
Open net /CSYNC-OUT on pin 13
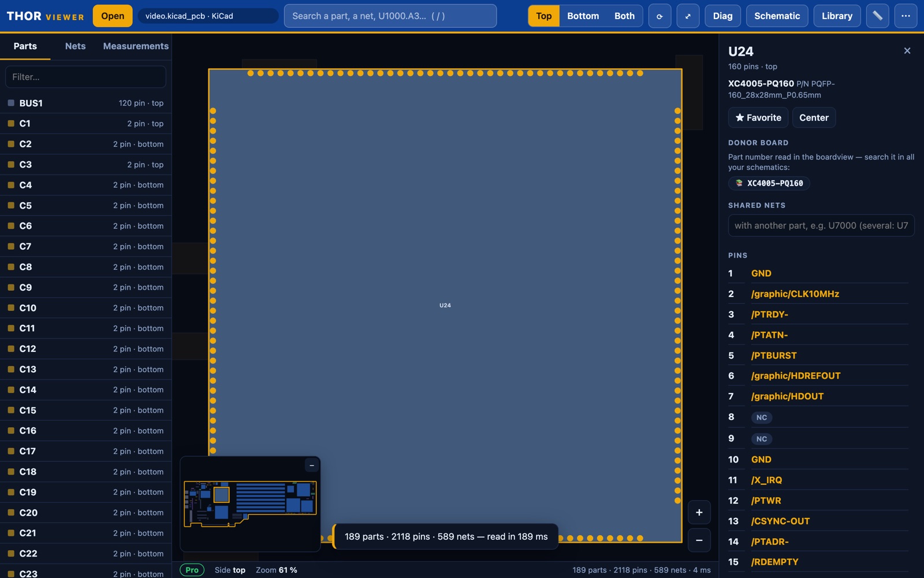(x=780, y=521)
